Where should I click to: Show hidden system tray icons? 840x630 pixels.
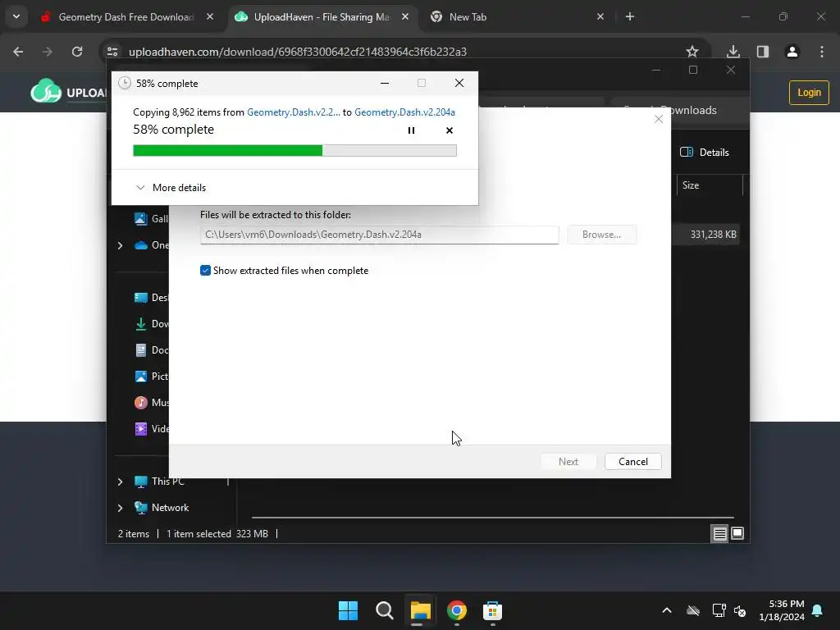click(x=666, y=610)
